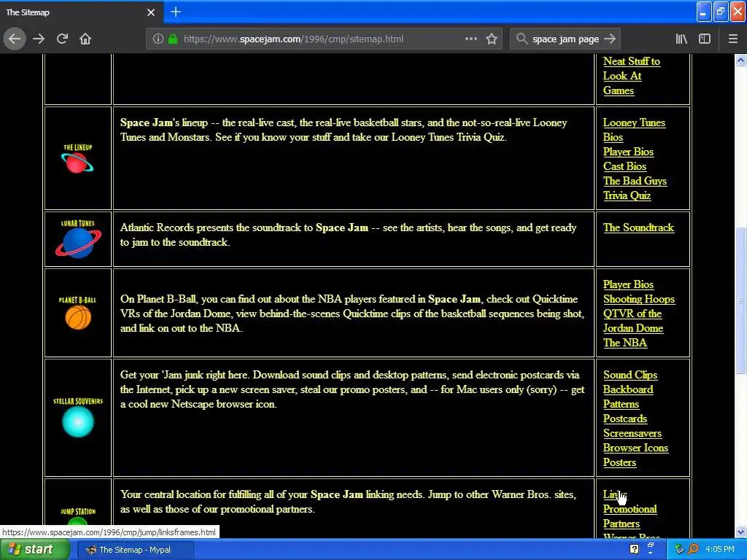The height and width of the screenshot is (560, 747).
Task: Open The Bad Guys link
Action: click(x=635, y=181)
